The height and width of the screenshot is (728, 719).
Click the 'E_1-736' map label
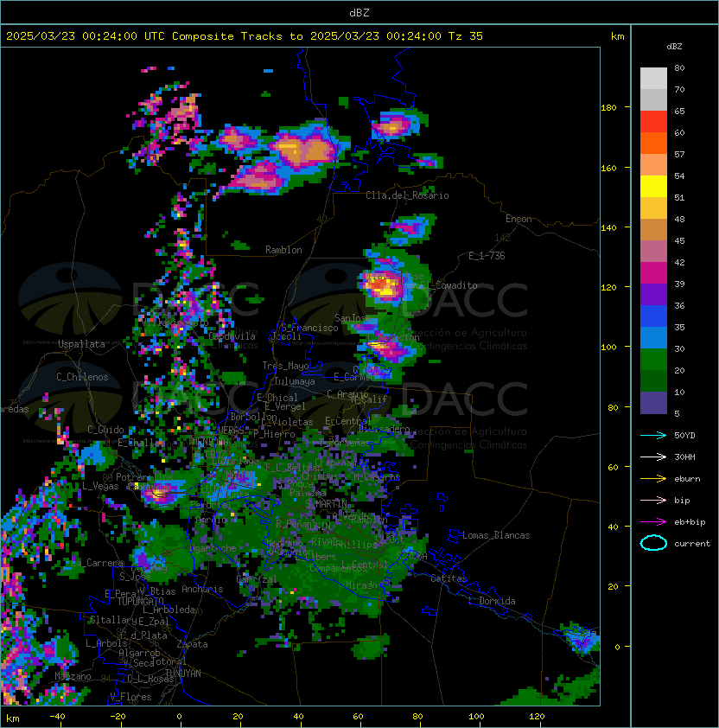[x=487, y=256]
